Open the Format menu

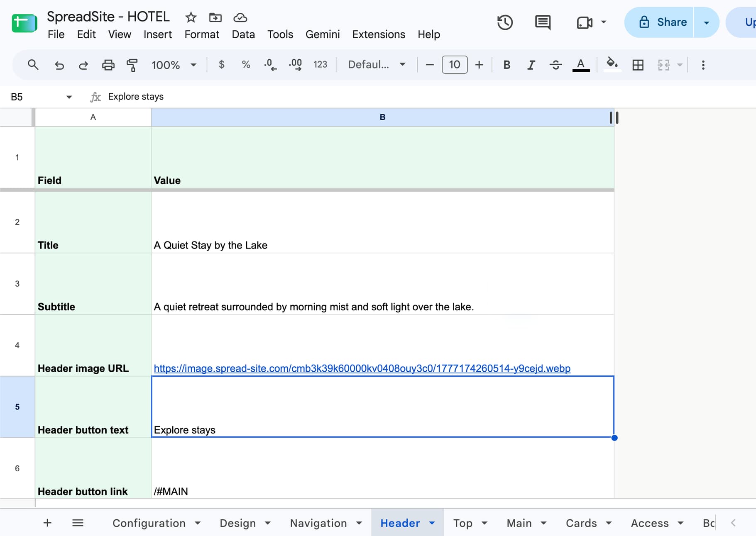(202, 34)
